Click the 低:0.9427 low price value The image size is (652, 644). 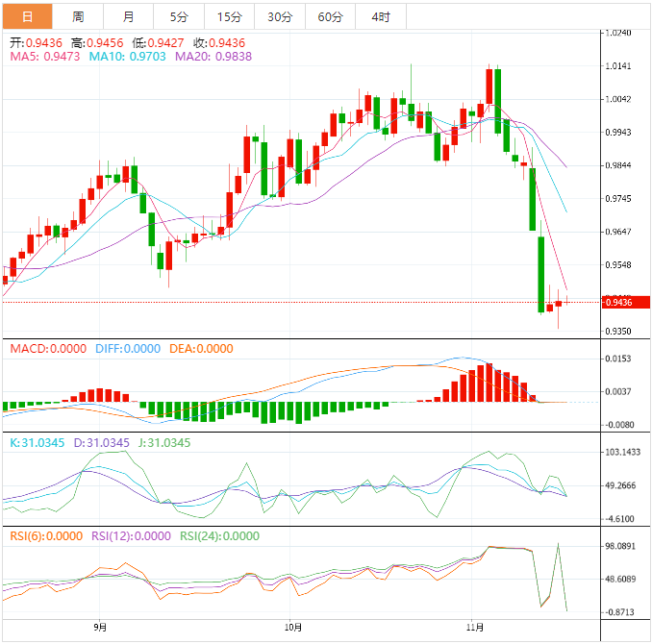pyautogui.click(x=158, y=43)
